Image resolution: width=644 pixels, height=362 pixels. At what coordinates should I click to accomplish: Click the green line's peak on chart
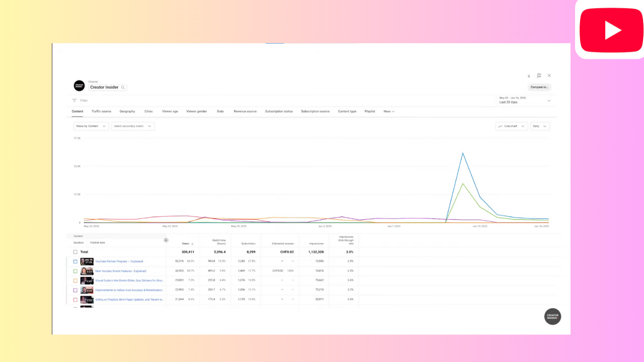pos(462,184)
